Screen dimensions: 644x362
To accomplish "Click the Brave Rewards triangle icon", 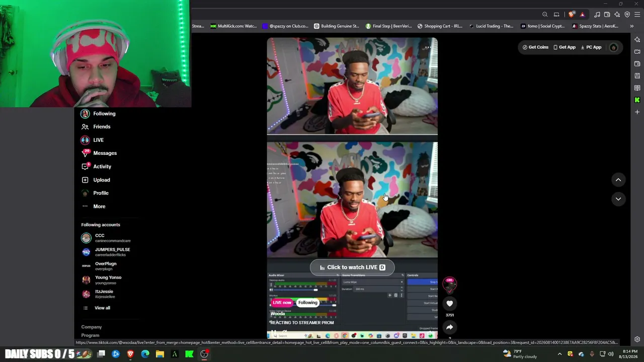I will pos(582,15).
